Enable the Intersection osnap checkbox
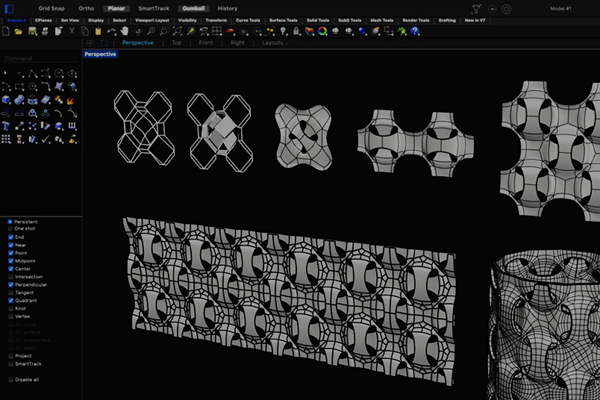The width and height of the screenshot is (600, 400). tap(10, 277)
